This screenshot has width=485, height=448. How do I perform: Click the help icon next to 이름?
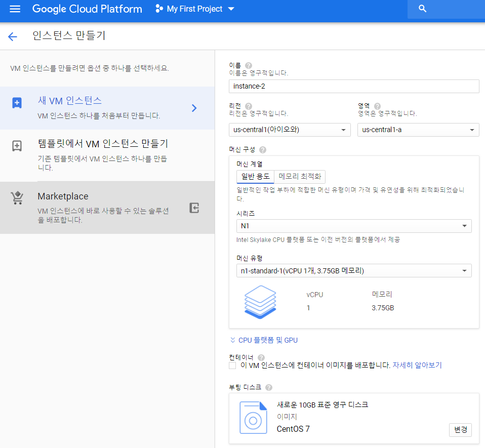click(x=249, y=65)
